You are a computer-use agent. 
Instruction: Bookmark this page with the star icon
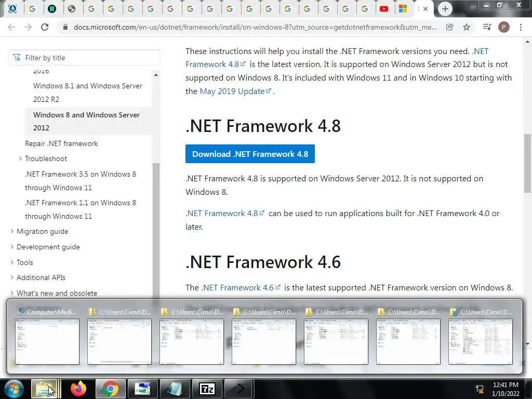coord(467,27)
